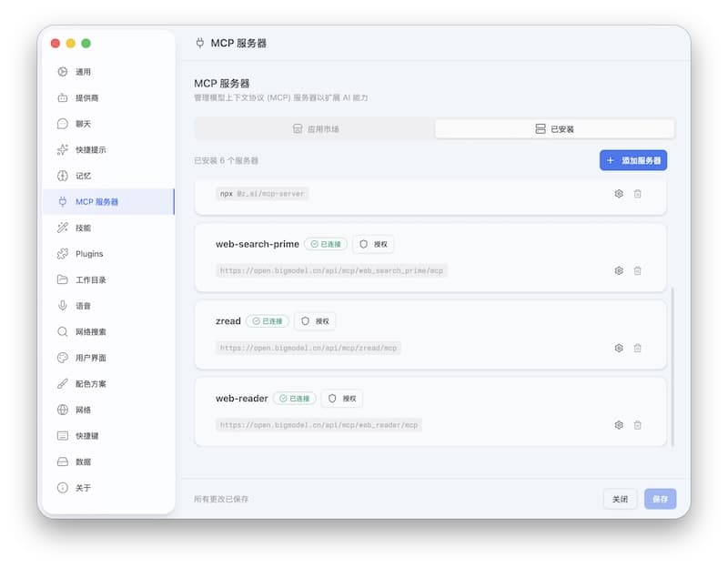Click the server list vertical scrollbar
The image size is (728, 568).
[672, 364]
